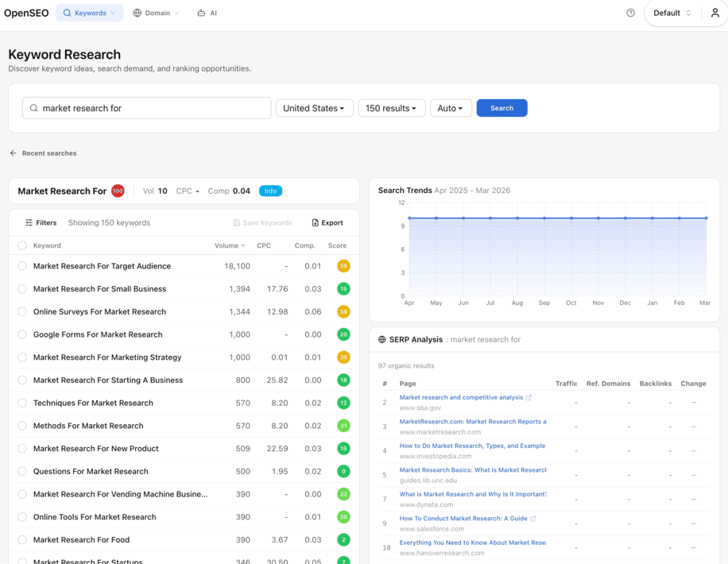
Task: Click the Sep data point on trend chart
Action: click(x=544, y=218)
